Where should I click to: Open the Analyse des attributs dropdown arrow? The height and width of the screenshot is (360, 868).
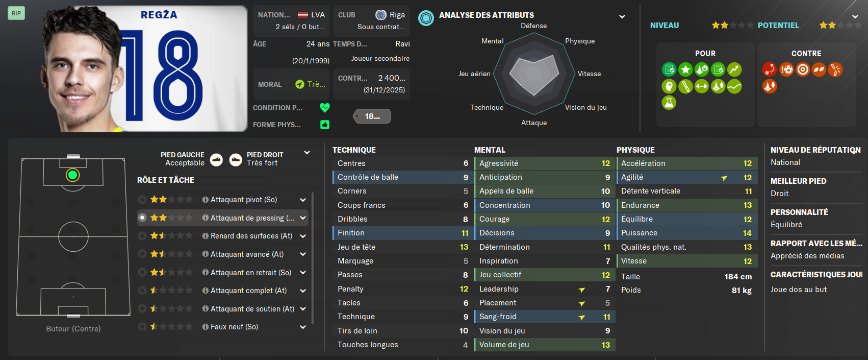(622, 17)
